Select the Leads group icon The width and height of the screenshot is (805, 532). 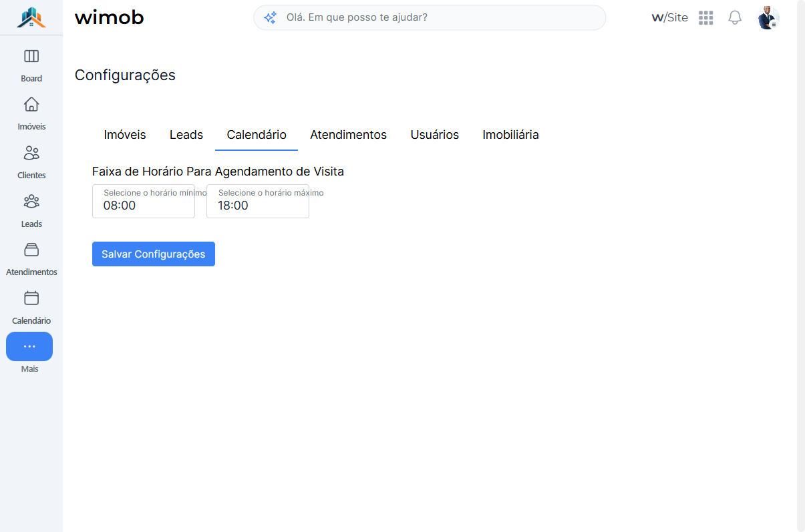pos(31,201)
